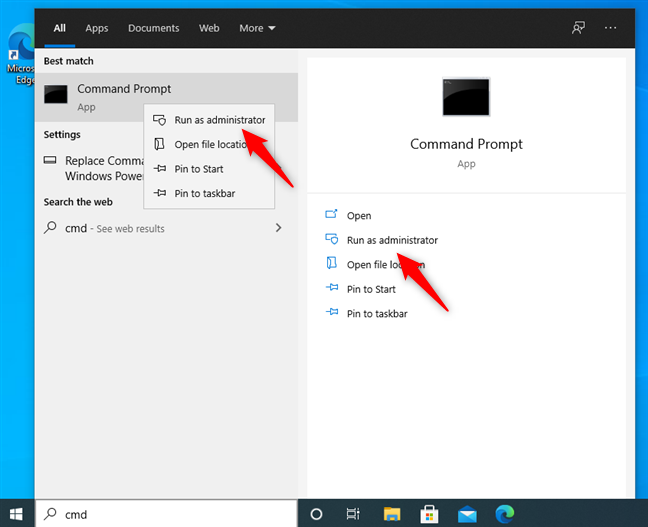Open cmd See web results entry

pyautogui.click(x=166, y=228)
